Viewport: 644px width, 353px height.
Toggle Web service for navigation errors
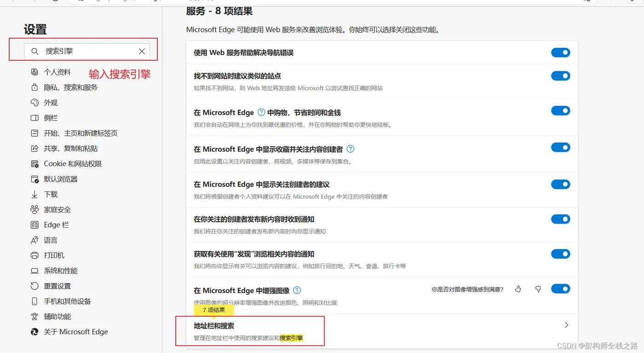coord(561,52)
